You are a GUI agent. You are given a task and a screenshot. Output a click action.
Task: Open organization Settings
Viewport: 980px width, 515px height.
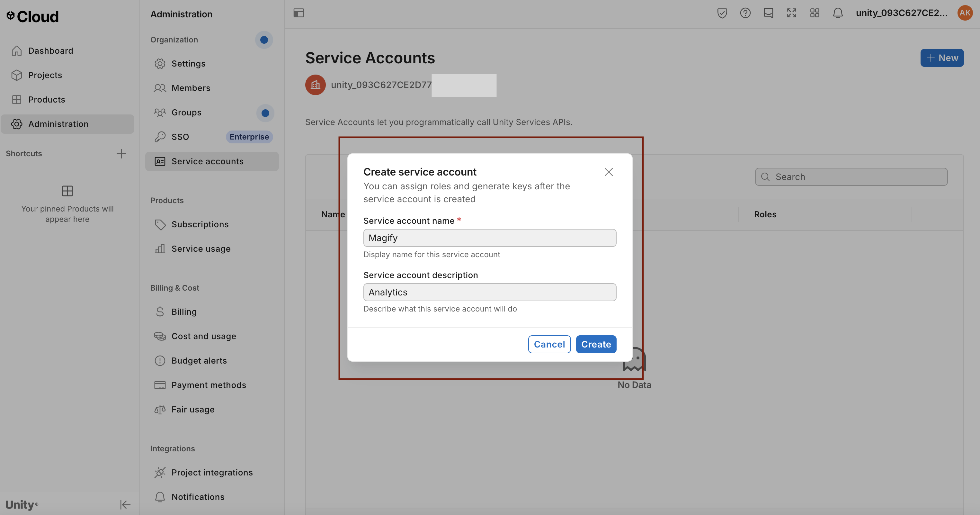click(212, 64)
